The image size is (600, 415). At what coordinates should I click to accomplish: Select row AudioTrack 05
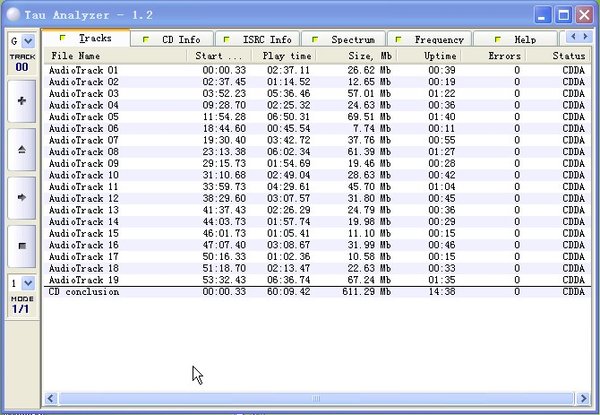pos(317,117)
